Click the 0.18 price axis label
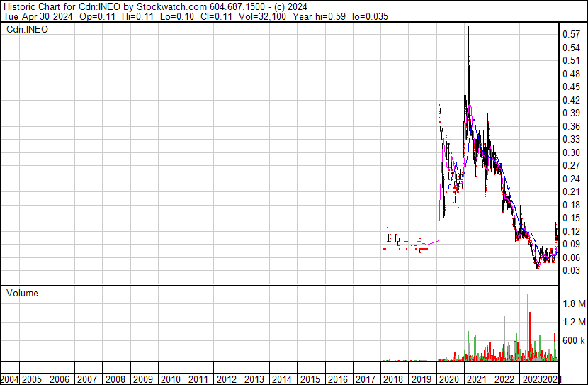The image size is (588, 385). click(572, 205)
